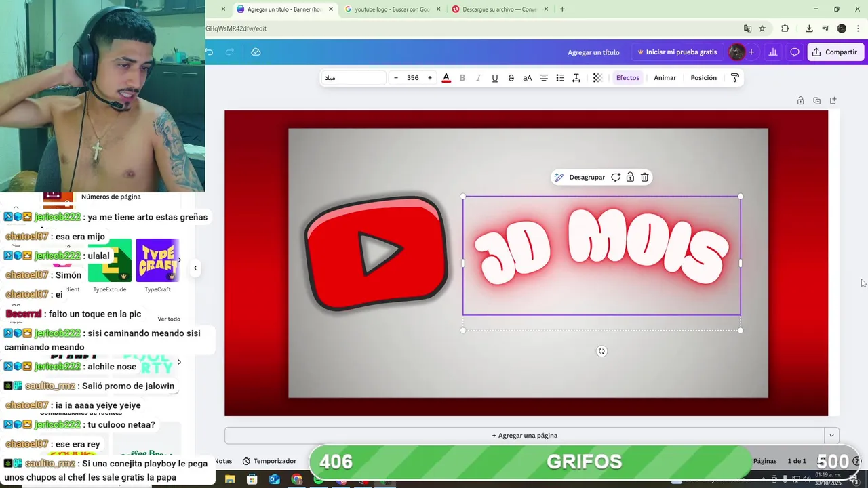Click the font size field showing 356
The width and height of the screenshot is (868, 488).
pyautogui.click(x=412, y=78)
